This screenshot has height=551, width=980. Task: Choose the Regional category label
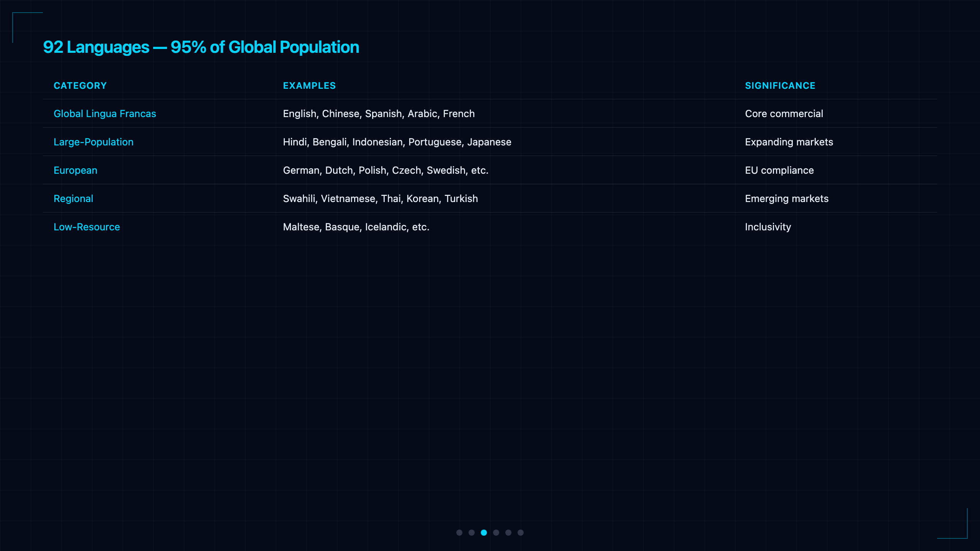pos(73,199)
